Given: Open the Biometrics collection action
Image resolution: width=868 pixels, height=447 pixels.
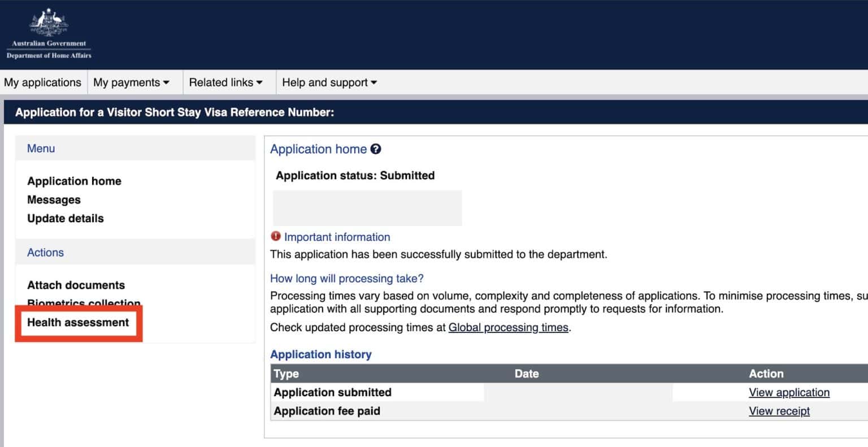Looking at the screenshot, I should pos(84,302).
